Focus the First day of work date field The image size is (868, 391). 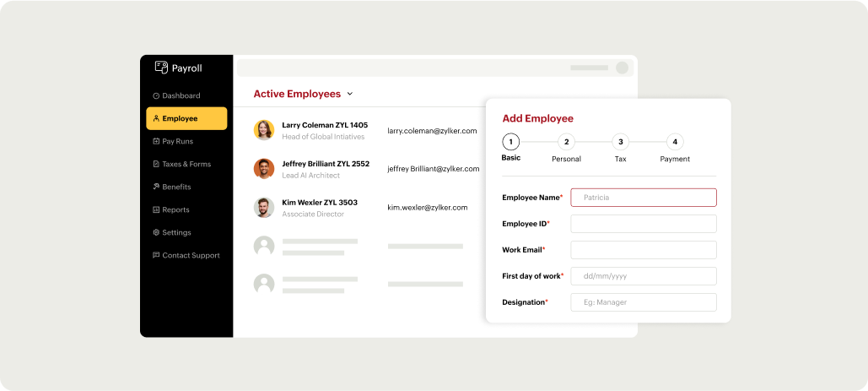click(x=644, y=276)
